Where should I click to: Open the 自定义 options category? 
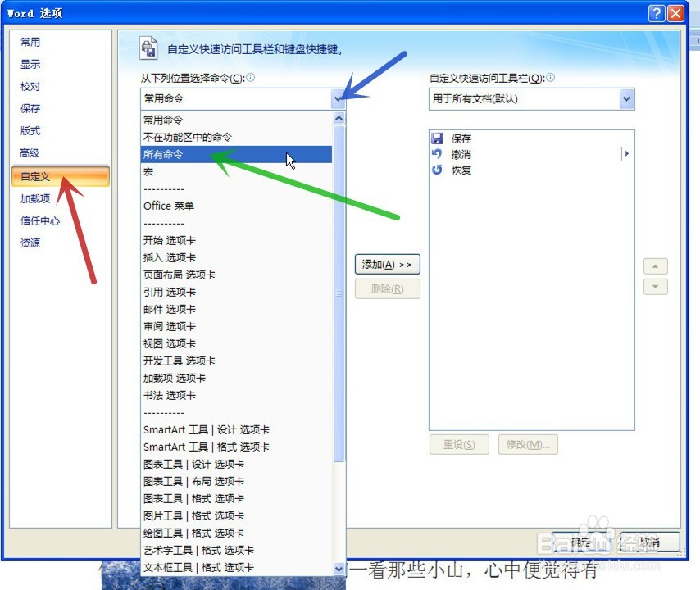61,176
